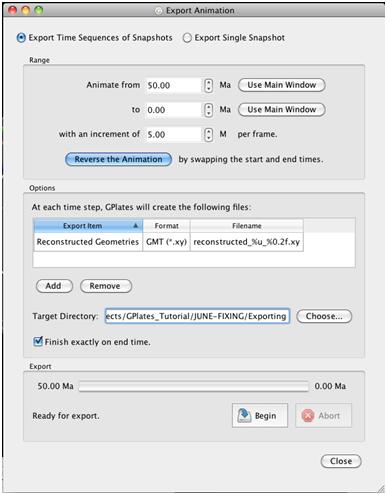Click the Filename column header
The width and height of the screenshot is (387, 495).
click(247, 226)
